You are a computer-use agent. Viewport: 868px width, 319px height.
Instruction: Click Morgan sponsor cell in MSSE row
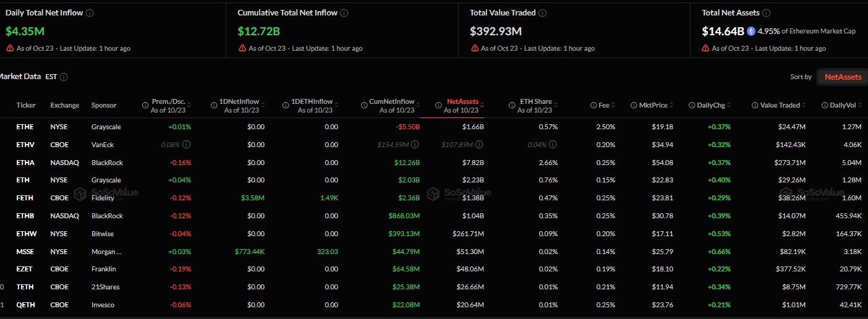(106, 252)
